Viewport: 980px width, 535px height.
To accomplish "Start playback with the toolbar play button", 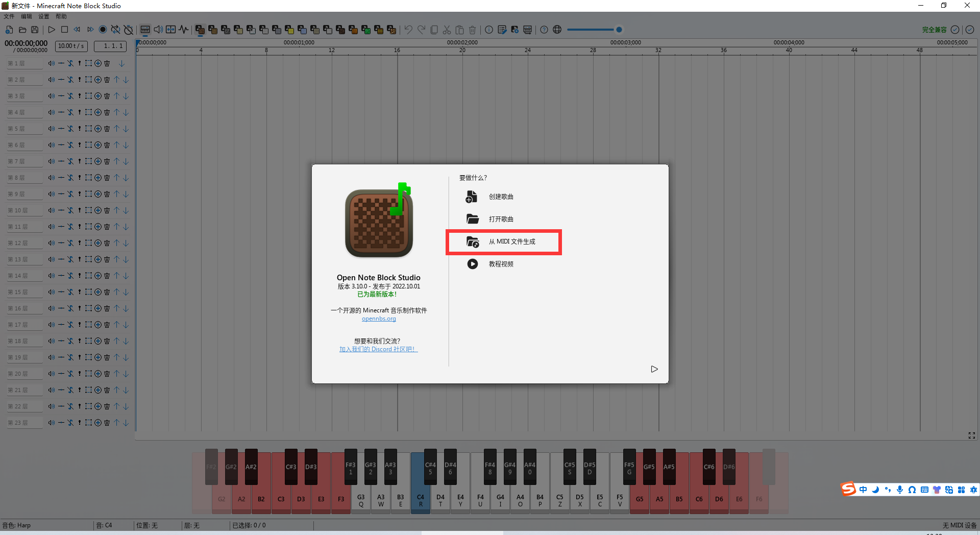I will point(52,30).
